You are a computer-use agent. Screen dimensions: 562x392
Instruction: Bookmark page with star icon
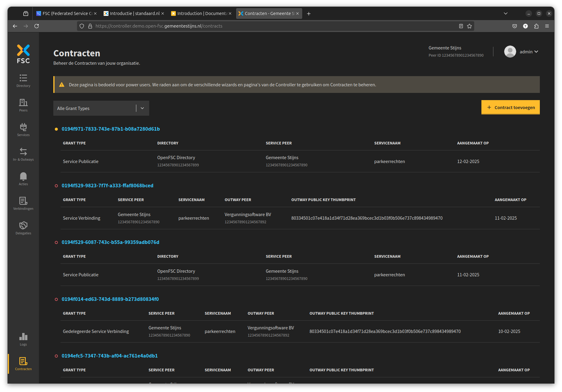tap(469, 26)
